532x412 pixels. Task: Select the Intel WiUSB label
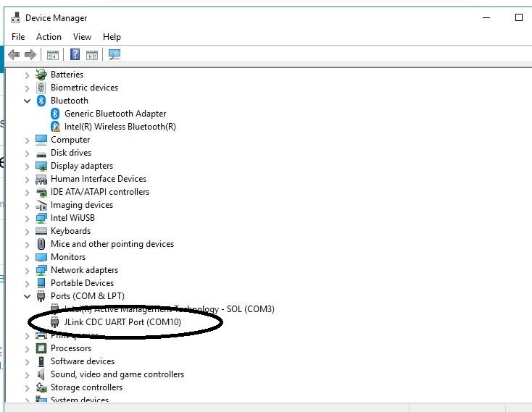click(x=72, y=218)
